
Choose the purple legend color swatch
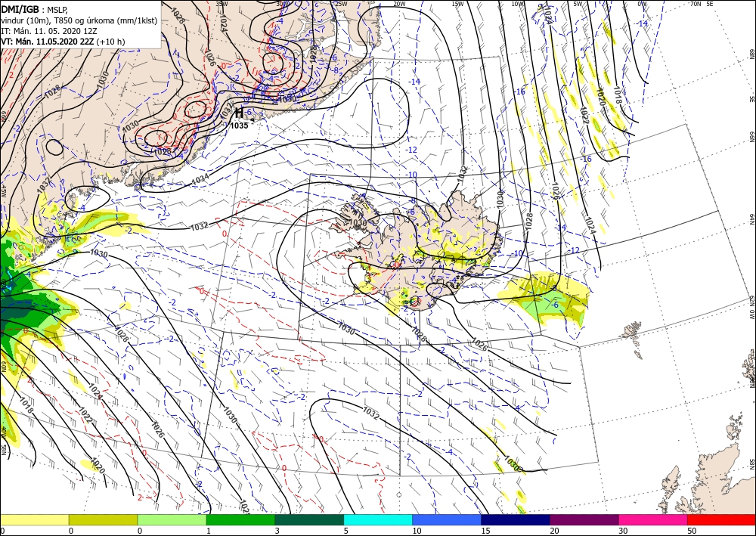(584, 519)
